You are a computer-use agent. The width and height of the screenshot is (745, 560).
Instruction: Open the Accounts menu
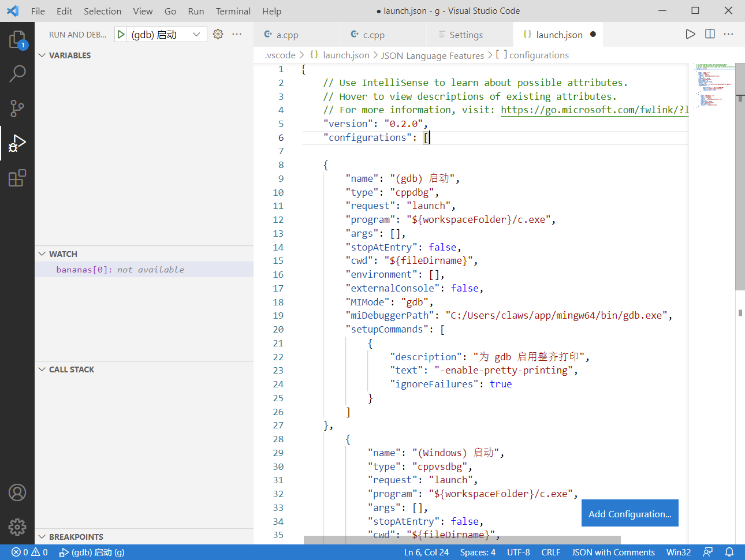tap(17, 492)
